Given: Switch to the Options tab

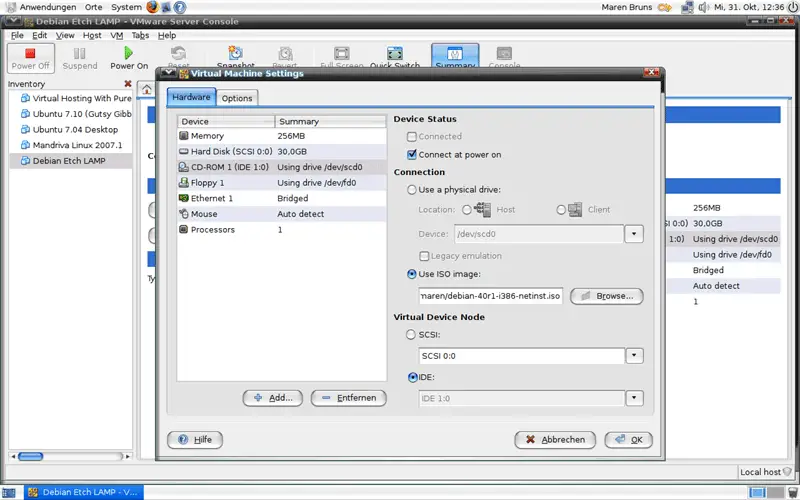Looking at the screenshot, I should [x=237, y=98].
